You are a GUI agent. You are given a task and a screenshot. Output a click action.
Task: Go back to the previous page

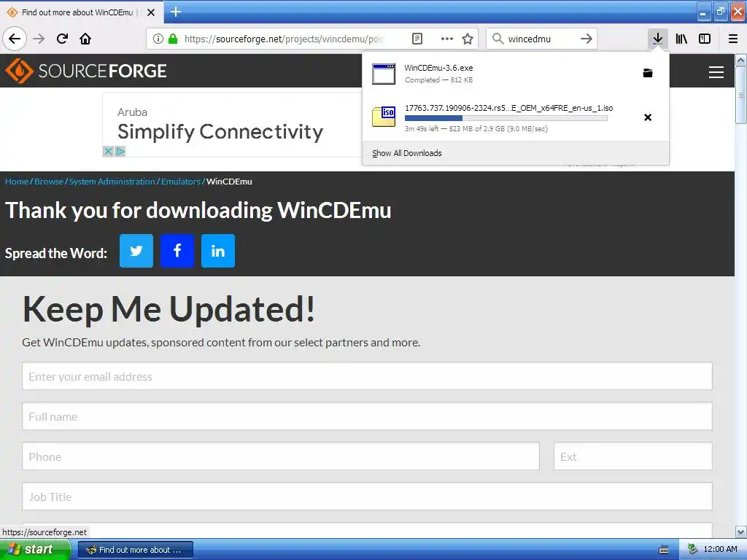point(15,39)
